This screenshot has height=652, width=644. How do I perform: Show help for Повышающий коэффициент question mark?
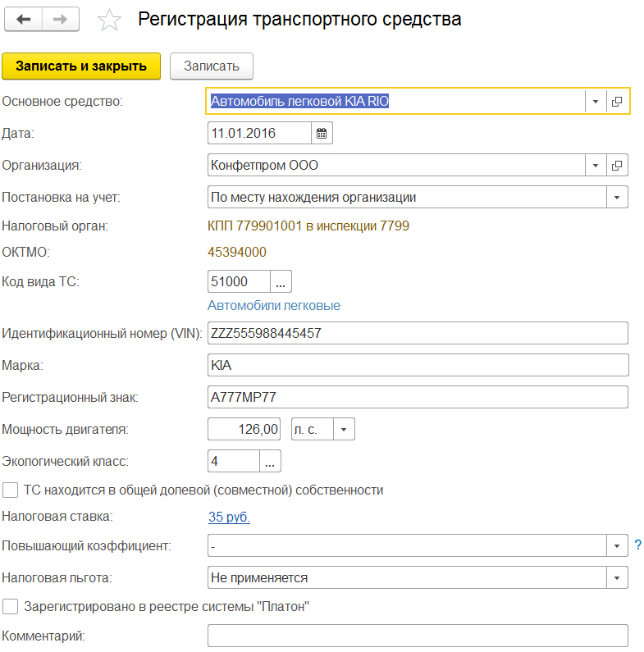[x=637, y=545]
